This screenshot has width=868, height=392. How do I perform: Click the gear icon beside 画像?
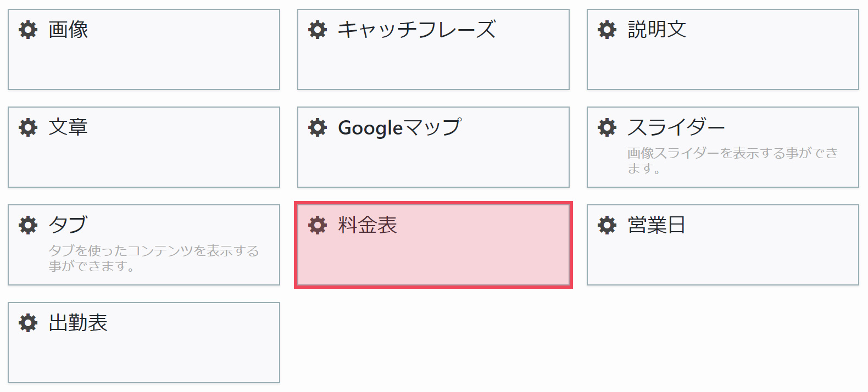coord(28,30)
